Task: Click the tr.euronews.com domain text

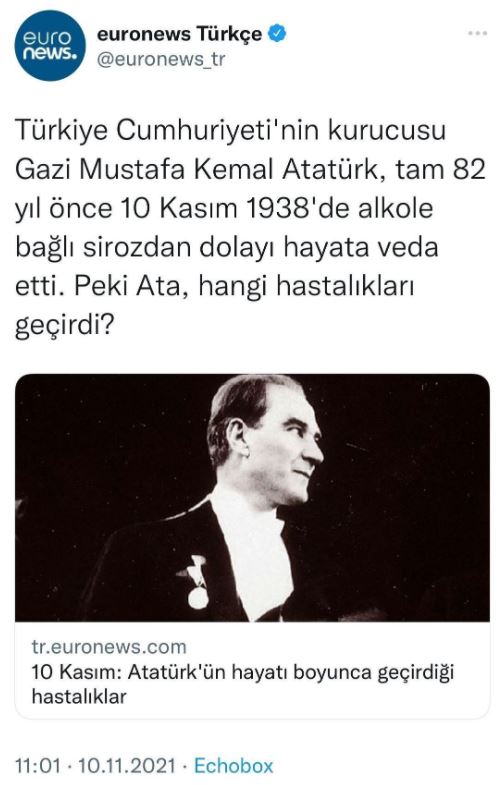Action: click(109, 647)
